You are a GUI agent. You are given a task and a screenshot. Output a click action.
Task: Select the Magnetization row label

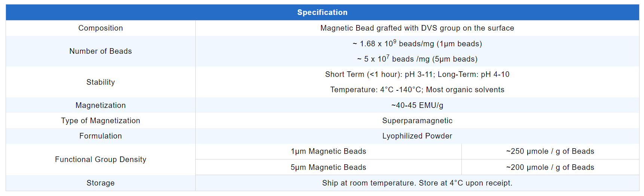(100, 105)
